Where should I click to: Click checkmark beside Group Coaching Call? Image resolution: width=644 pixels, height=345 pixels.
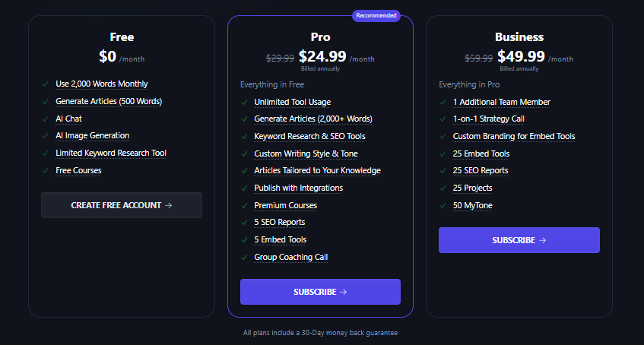[x=244, y=257]
